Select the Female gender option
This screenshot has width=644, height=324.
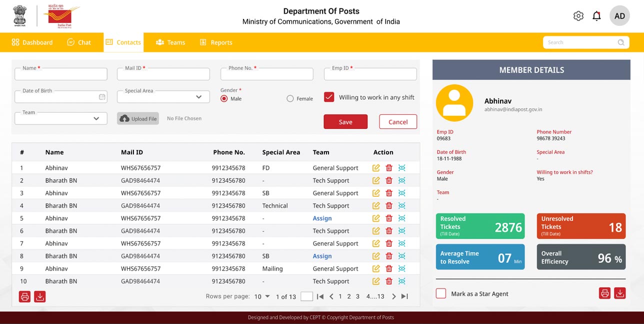tap(290, 99)
